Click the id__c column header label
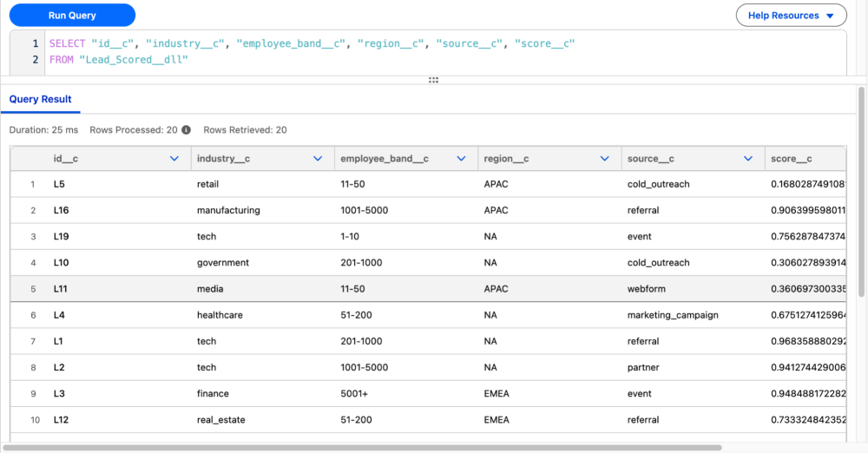This screenshot has height=453, width=868. 66,159
